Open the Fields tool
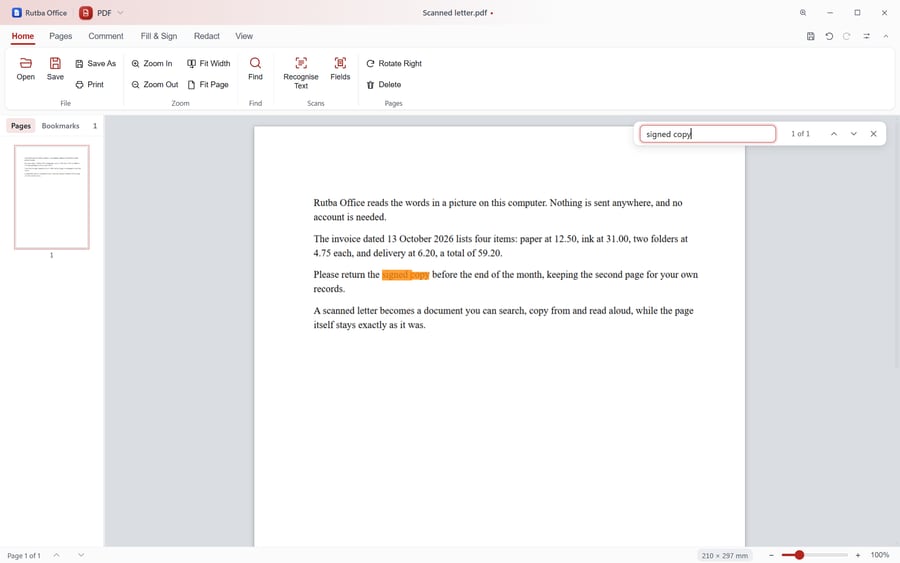 [340, 69]
